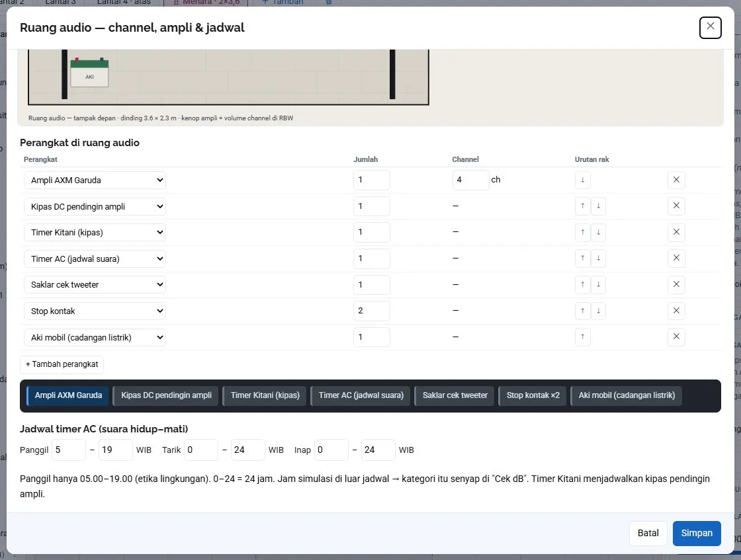The width and height of the screenshot is (741, 560).
Task: Select the Timer AC (jadwal suara) chip
Action: pyautogui.click(x=361, y=395)
